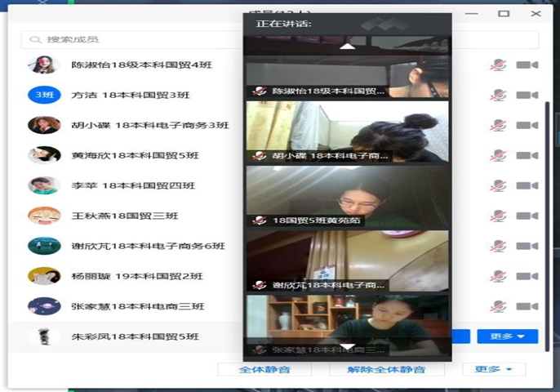Select member name 李苹 18本科国贸四班
Screen dimensions: 560x392
point(133,186)
